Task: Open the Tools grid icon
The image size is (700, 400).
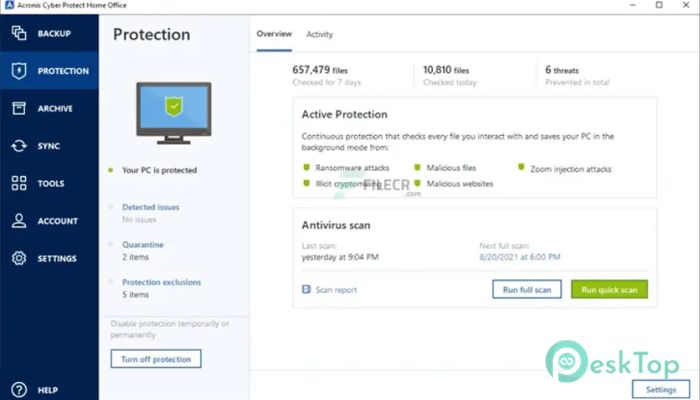Action: tap(19, 183)
